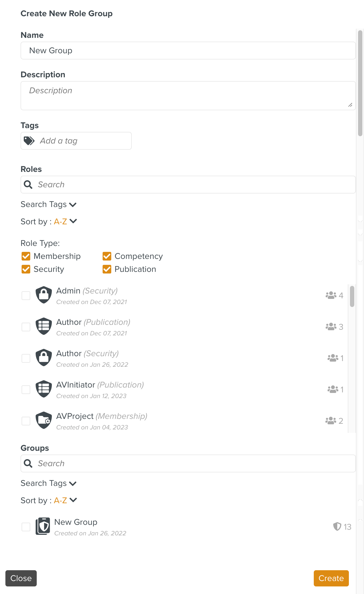Click the Author publication shield icon

tap(44, 326)
